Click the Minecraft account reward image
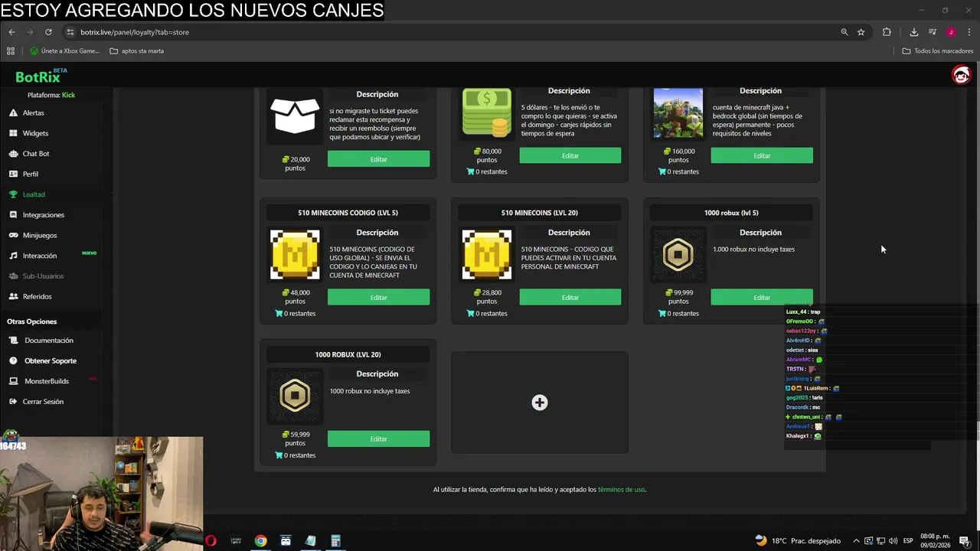Screen dimensions: 980x551 coord(678,113)
